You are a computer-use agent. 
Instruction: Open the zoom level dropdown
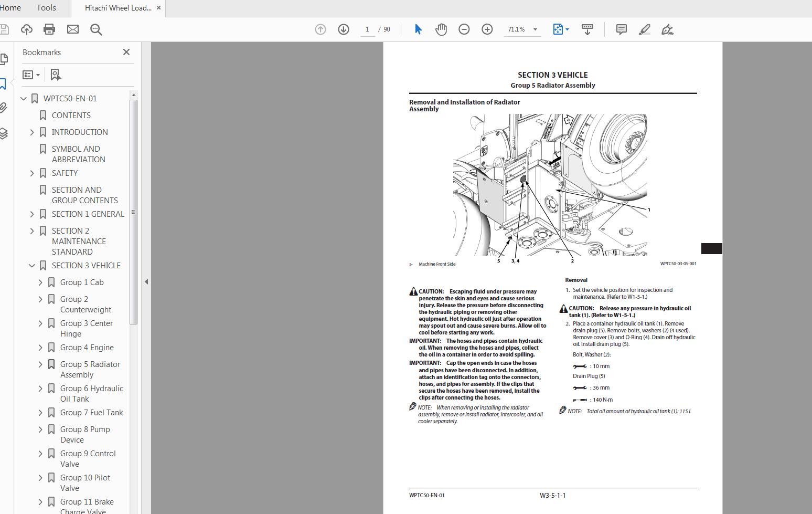[535, 29]
